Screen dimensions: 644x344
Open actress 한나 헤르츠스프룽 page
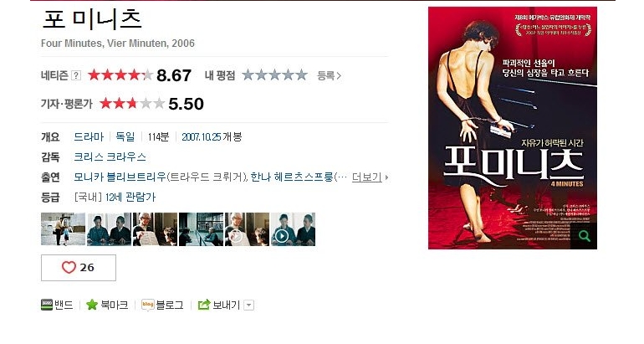point(292,177)
